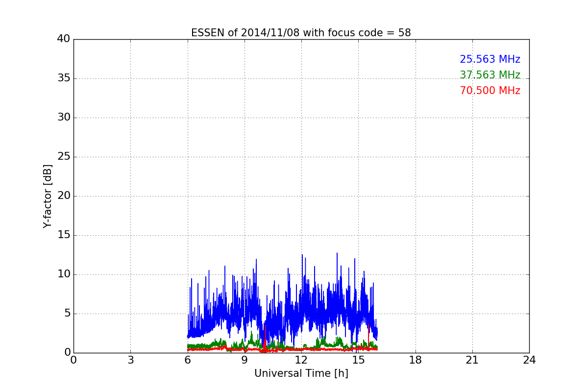
Task: Click the y-axis tick label '25'
Action: coord(64,157)
